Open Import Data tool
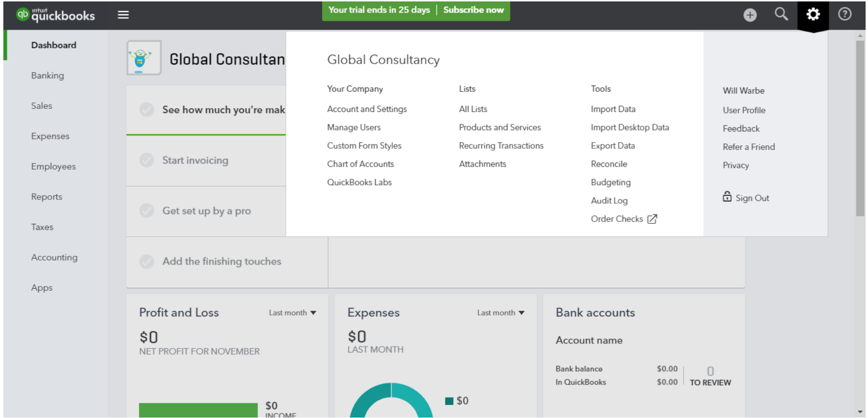The width and height of the screenshot is (868, 418). (613, 109)
